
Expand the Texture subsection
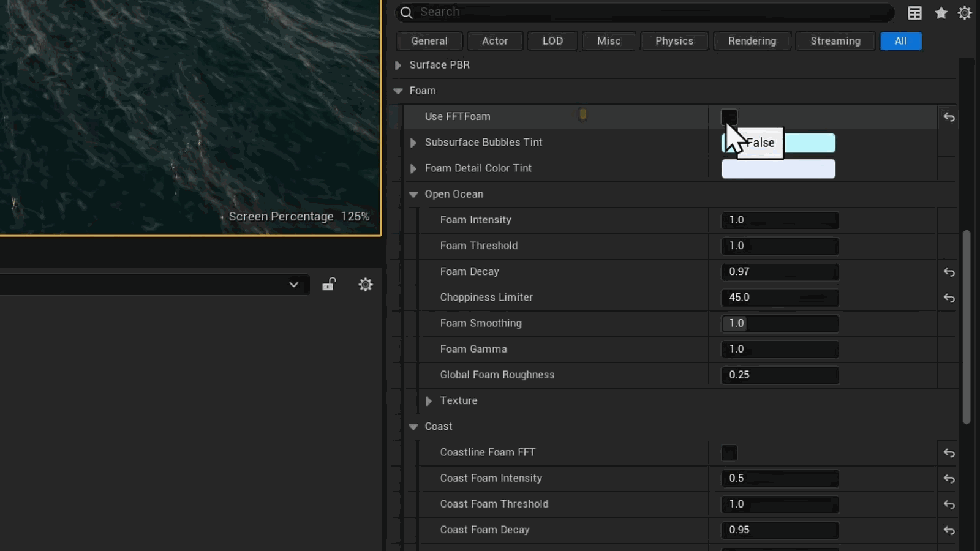tap(429, 401)
